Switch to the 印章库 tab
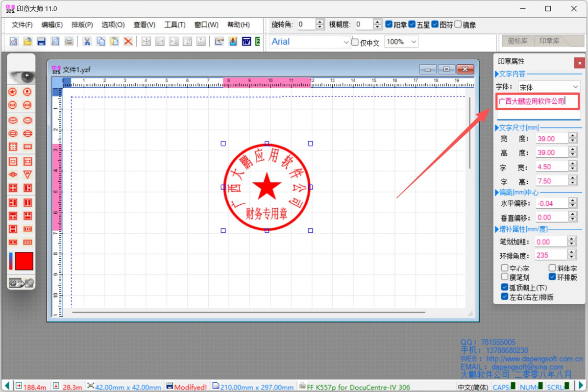 pos(549,41)
